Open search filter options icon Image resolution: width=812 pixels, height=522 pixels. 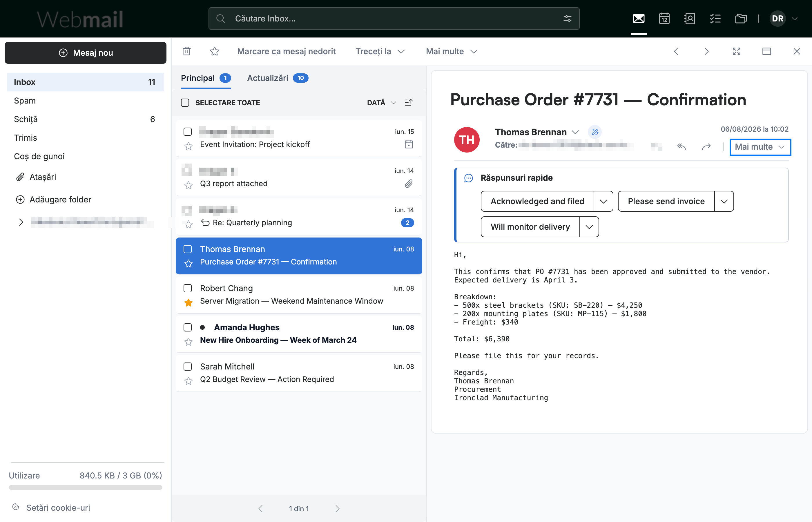pyautogui.click(x=567, y=19)
